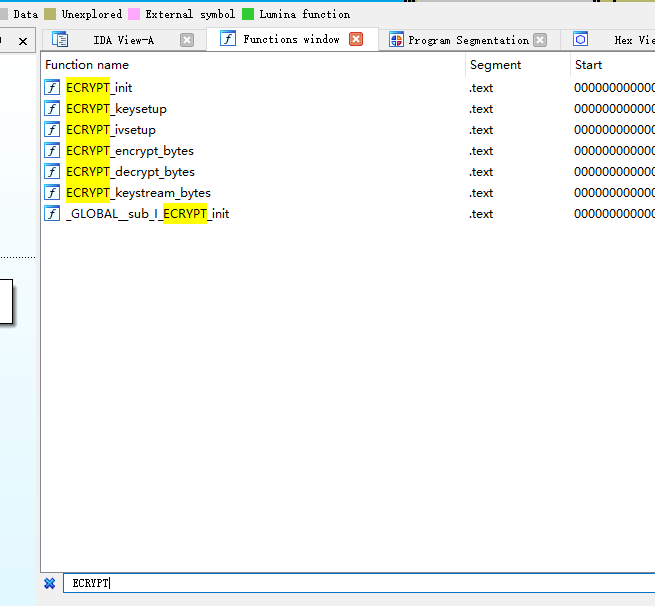This screenshot has height=606, width=655.
Task: Click the function icon beside ECRYPT_keysetup
Action: tap(52, 109)
